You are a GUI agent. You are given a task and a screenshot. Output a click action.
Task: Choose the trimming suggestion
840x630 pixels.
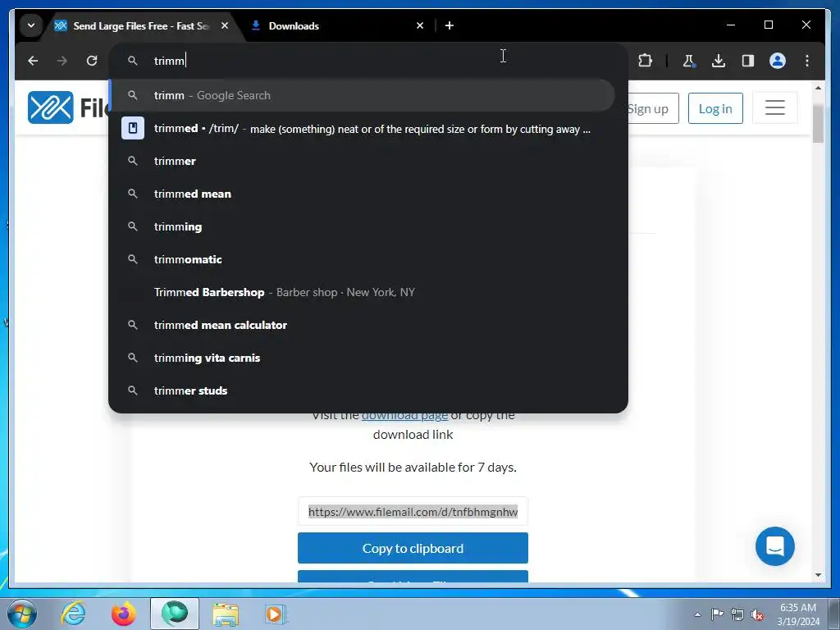(x=362, y=226)
